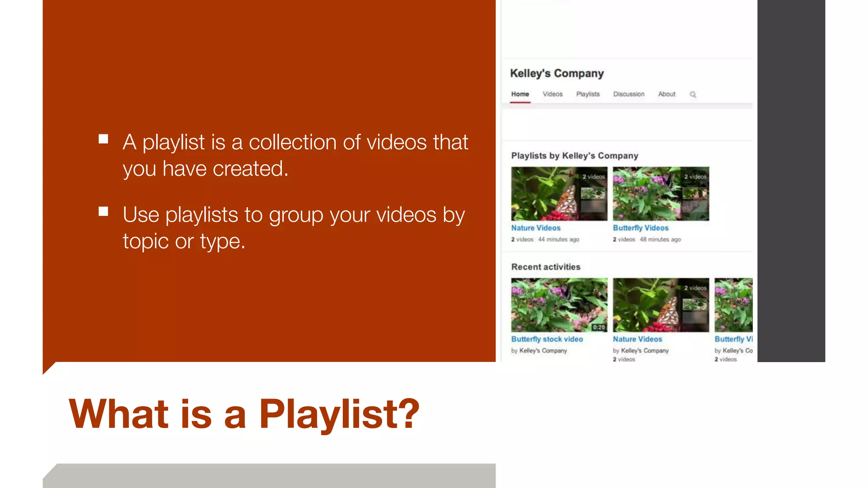
Task: Click the slide title What is a Playlist?
Action: [244, 414]
